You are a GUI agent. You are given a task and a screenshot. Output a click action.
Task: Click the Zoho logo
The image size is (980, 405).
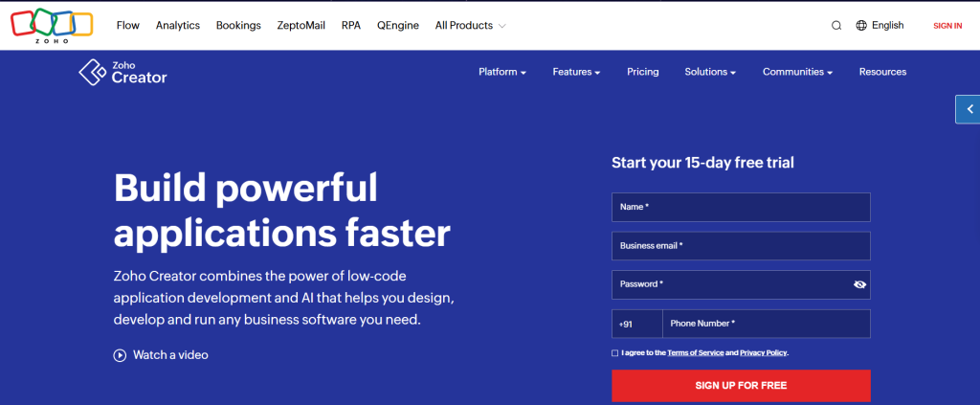pos(52,26)
